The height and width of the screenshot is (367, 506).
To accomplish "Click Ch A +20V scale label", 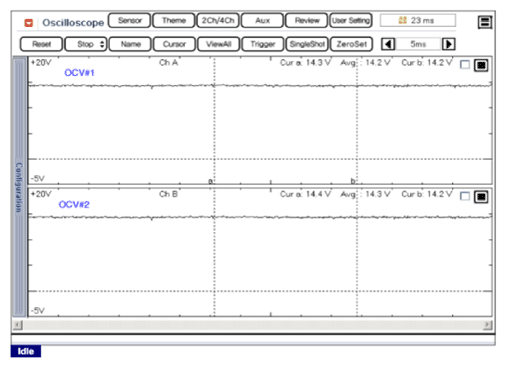I will coord(41,63).
